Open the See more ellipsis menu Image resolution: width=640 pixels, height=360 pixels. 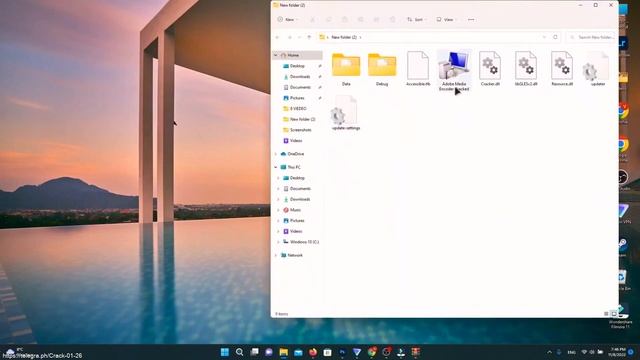(471, 20)
